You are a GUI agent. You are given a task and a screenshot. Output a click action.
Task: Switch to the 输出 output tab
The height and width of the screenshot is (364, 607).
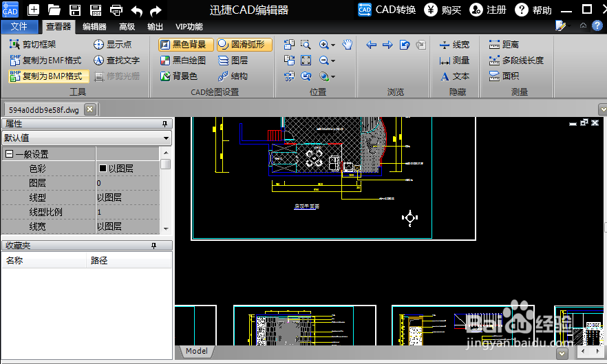(156, 27)
